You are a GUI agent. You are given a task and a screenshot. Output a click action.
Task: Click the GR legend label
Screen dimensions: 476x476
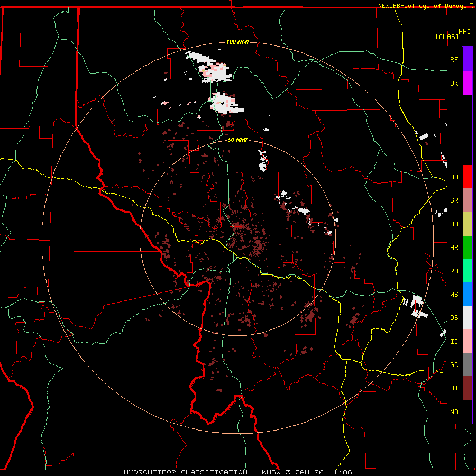point(454,200)
